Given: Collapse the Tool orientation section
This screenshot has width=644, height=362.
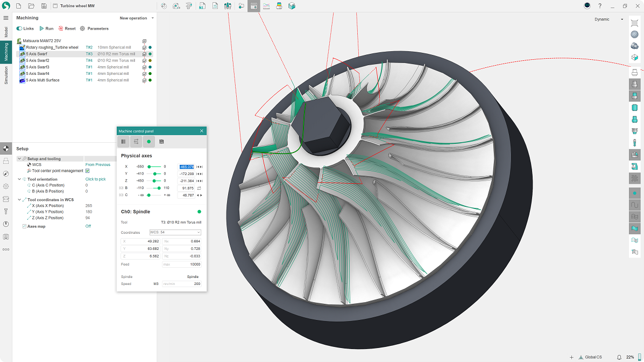Looking at the screenshot, I should coord(20,179).
